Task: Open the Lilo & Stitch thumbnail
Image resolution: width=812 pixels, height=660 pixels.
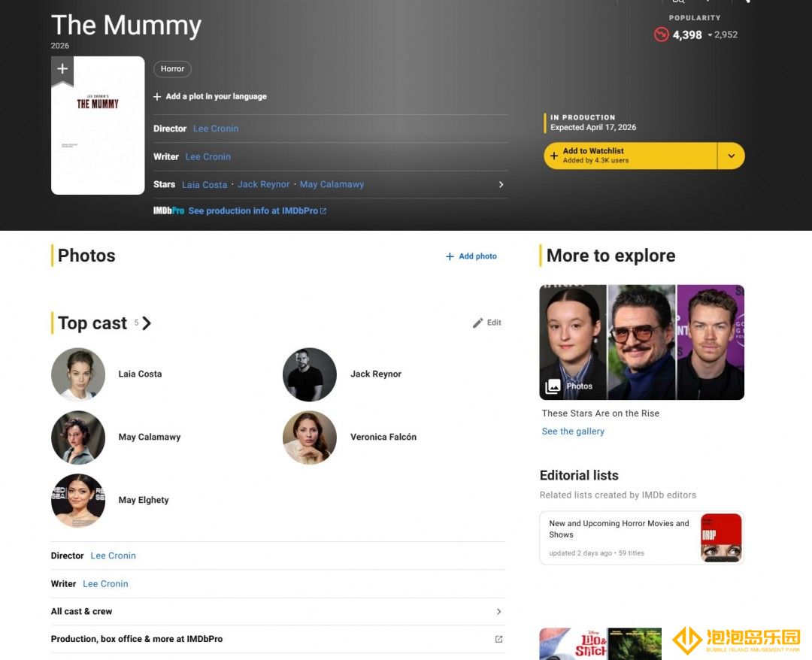Action: click(573, 644)
